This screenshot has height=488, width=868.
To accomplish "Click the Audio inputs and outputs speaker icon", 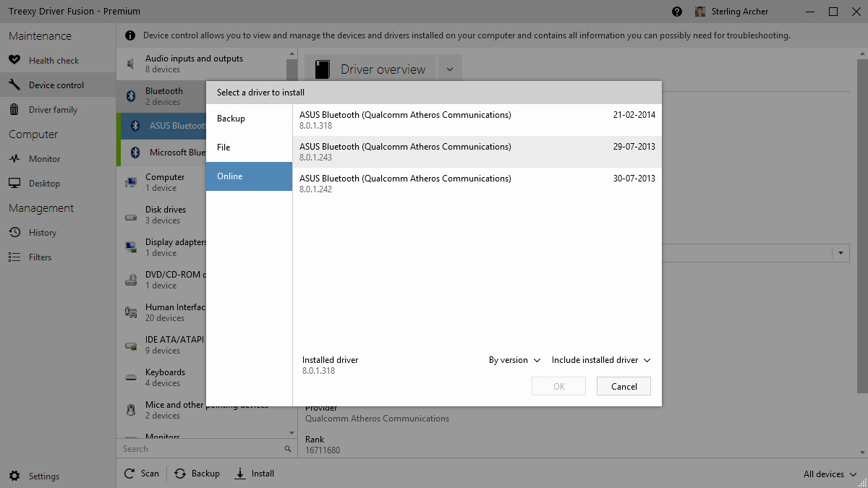I will click(x=131, y=64).
